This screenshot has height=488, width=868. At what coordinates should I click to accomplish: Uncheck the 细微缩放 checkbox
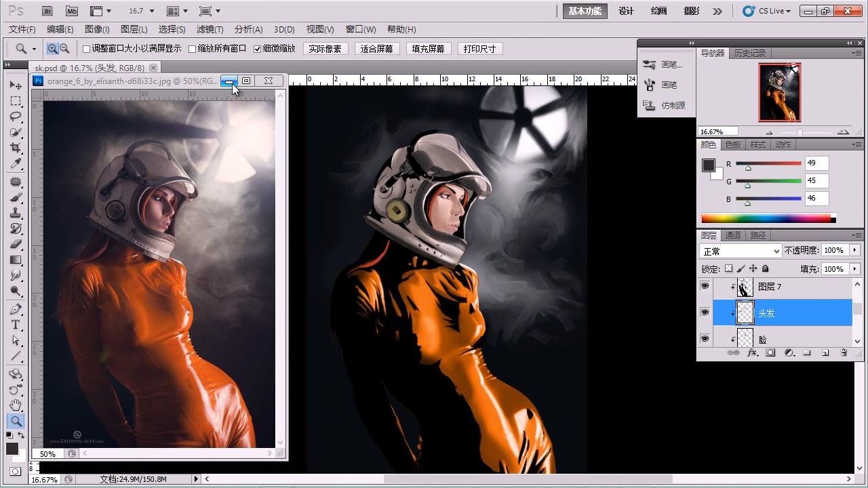point(258,49)
